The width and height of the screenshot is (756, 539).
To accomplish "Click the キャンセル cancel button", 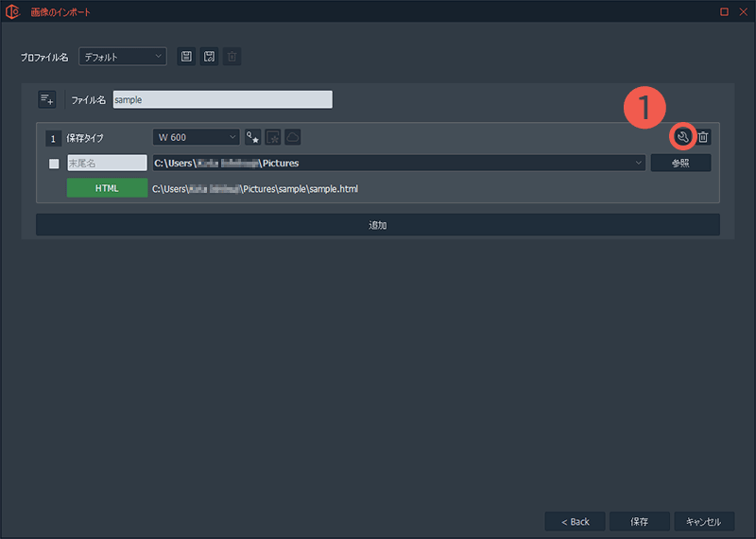I will click(703, 521).
